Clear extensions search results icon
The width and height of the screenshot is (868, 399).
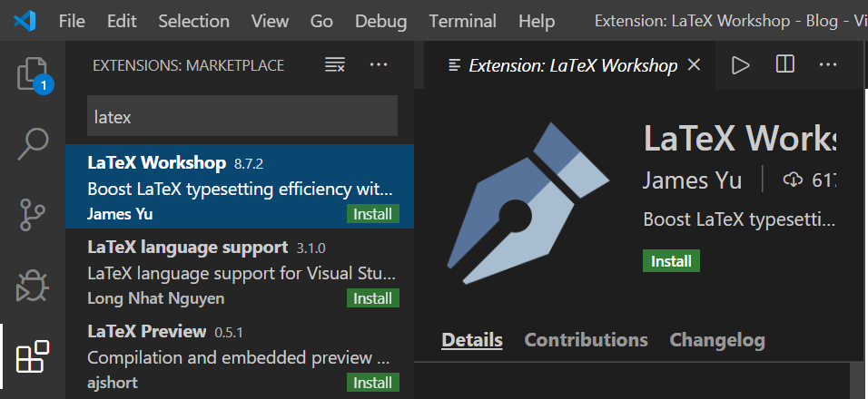tap(335, 64)
